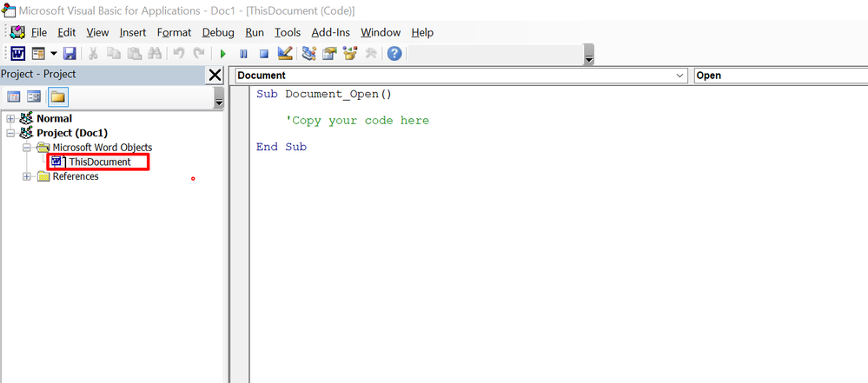Click the Redo arrow icon
Image resolution: width=868 pixels, height=383 pixels.
coord(198,54)
